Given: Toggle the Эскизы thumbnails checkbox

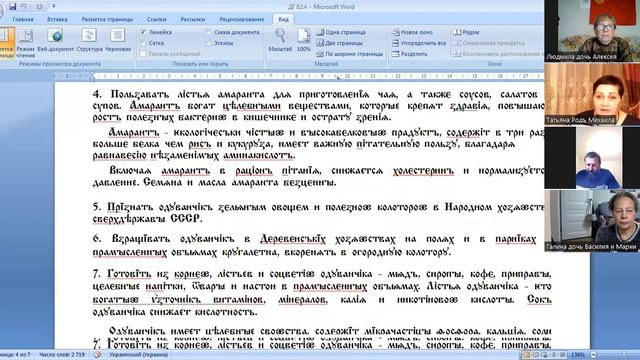Looking at the screenshot, I should (209, 43).
